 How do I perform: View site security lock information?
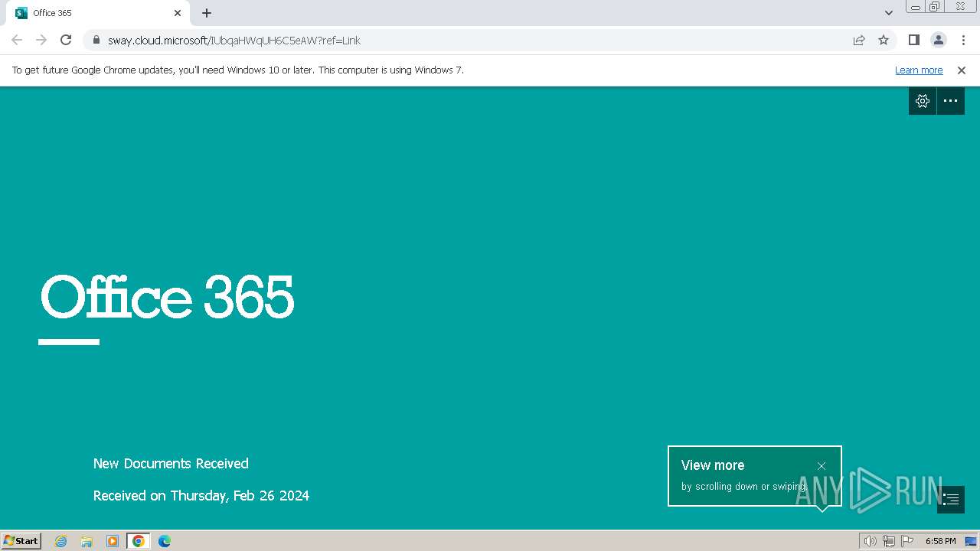coord(96,40)
